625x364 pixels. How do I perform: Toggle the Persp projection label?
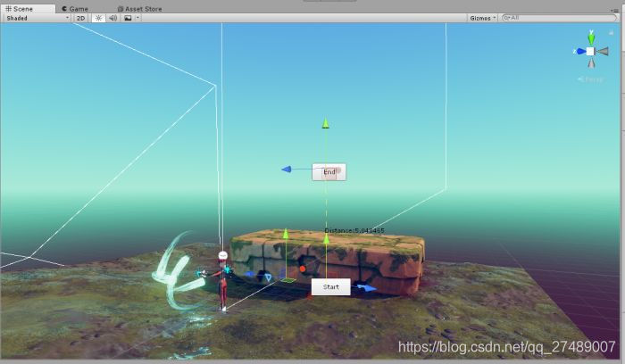pyautogui.click(x=591, y=79)
